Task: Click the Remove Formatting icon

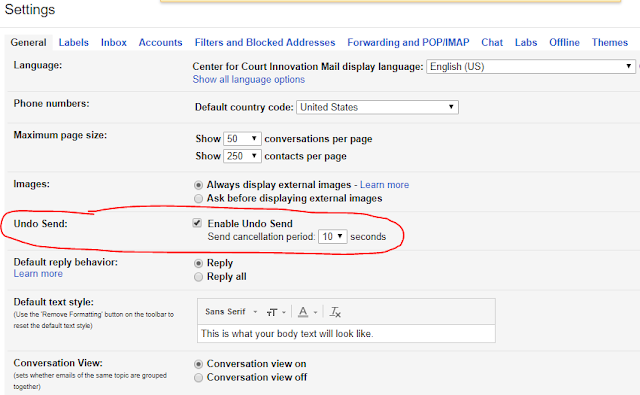Action: click(x=335, y=312)
